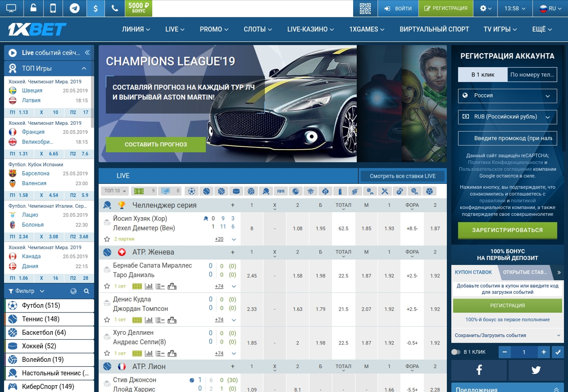
Task: Click the ЗАРЕГИСТРИРОВАТЬСЯ button
Action: tap(508, 230)
